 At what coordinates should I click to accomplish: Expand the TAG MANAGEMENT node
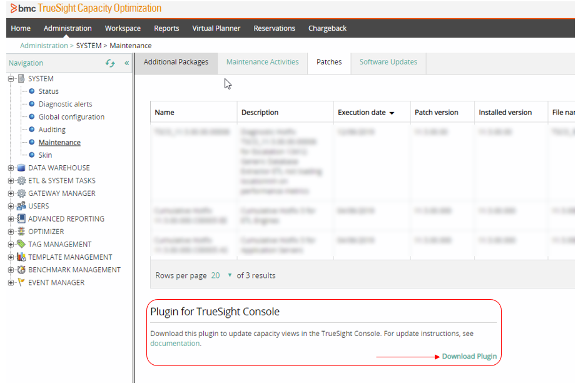(11, 245)
